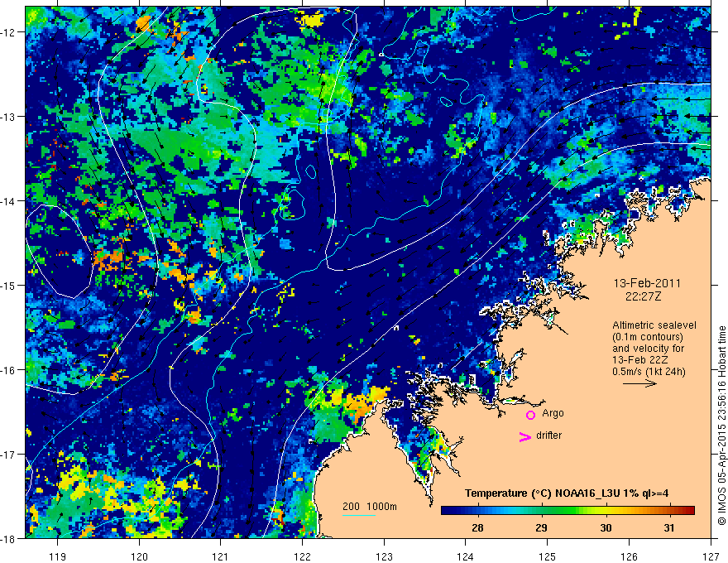Click the 'drifter' legend label
The width and height of the screenshot is (728, 563).
(x=548, y=435)
